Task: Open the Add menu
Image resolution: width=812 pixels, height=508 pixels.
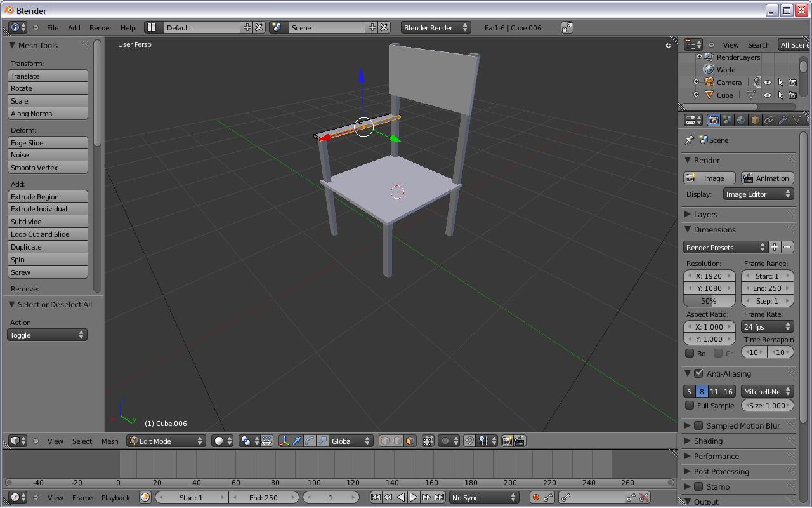Action: click(x=74, y=27)
